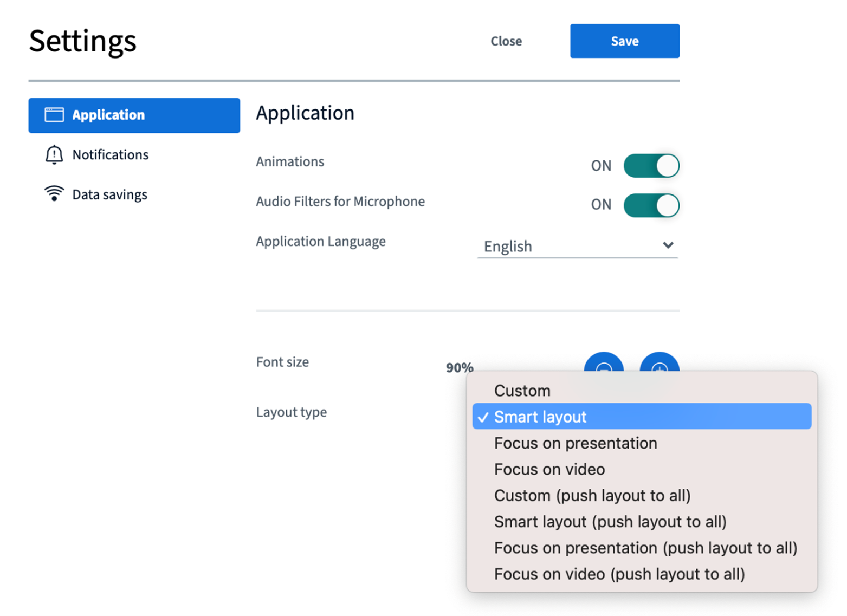Pick Focus on video layout
The height and width of the screenshot is (616, 847).
(x=549, y=469)
